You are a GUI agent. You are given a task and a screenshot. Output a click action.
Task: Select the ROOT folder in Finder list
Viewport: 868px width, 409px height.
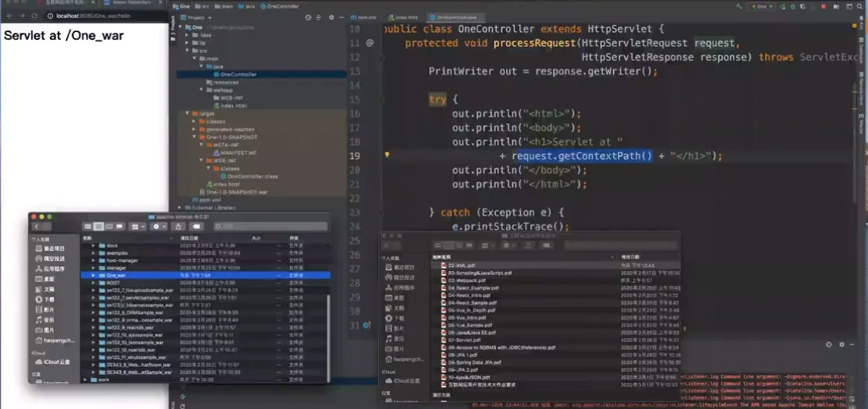coord(205,283)
